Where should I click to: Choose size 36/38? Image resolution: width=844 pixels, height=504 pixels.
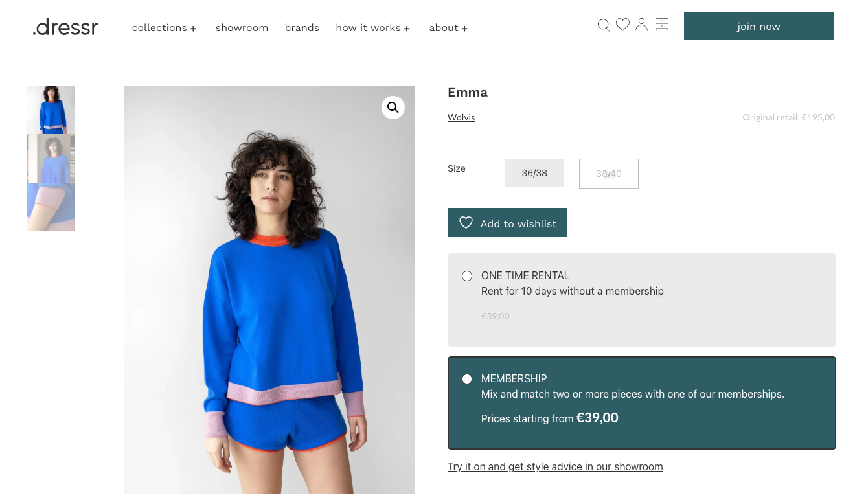coord(534,173)
